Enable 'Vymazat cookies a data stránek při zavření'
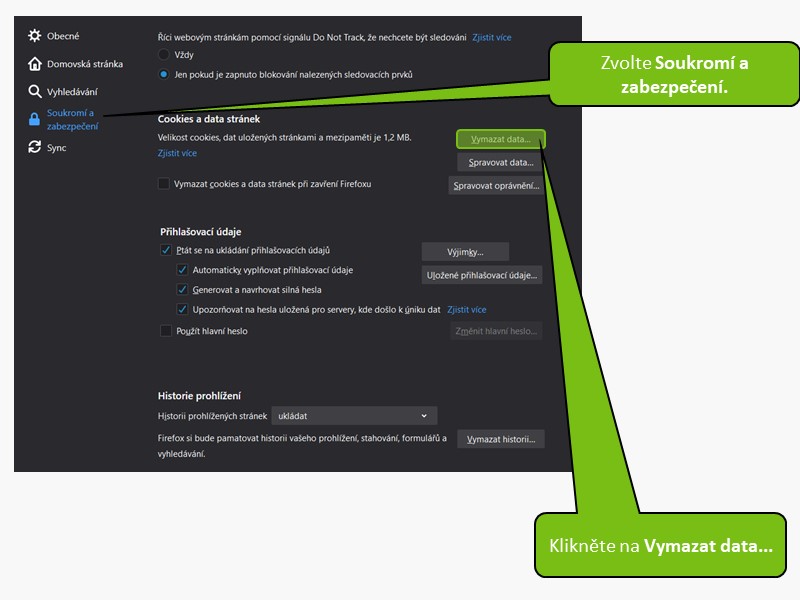This screenshot has width=800, height=600. pos(164,184)
